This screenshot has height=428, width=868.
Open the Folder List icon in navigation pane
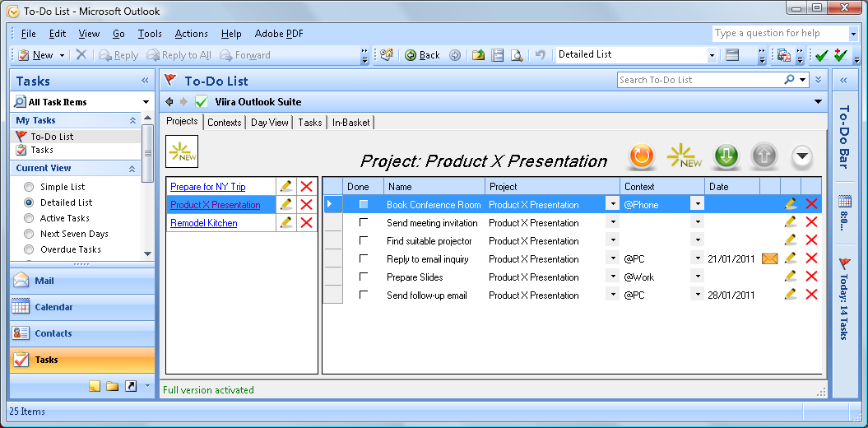[x=113, y=386]
